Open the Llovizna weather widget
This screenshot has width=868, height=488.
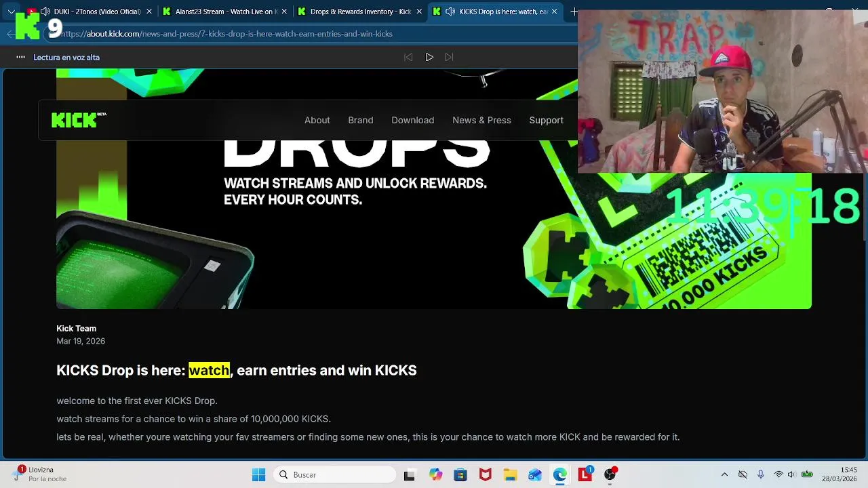[x=41, y=474]
